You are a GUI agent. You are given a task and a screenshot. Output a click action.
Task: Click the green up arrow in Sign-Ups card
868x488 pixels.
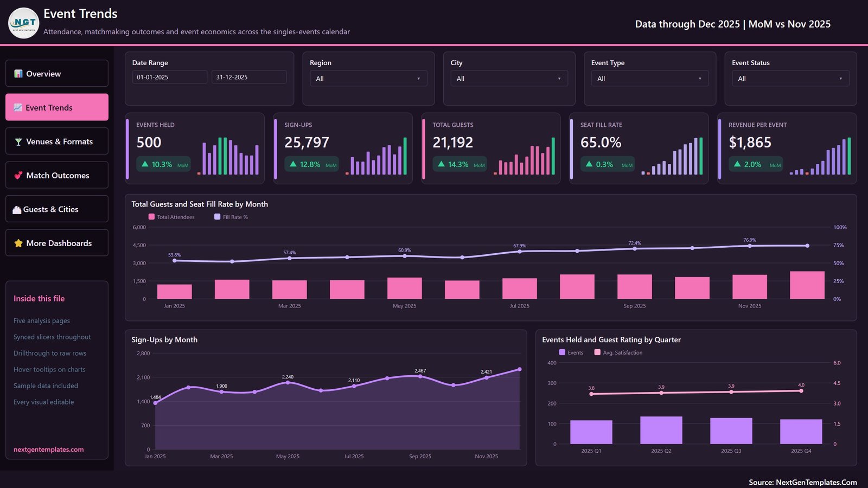[x=293, y=164]
